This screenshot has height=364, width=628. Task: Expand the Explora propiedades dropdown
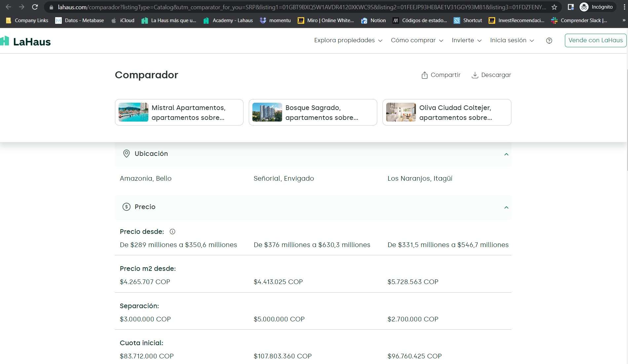click(x=348, y=40)
